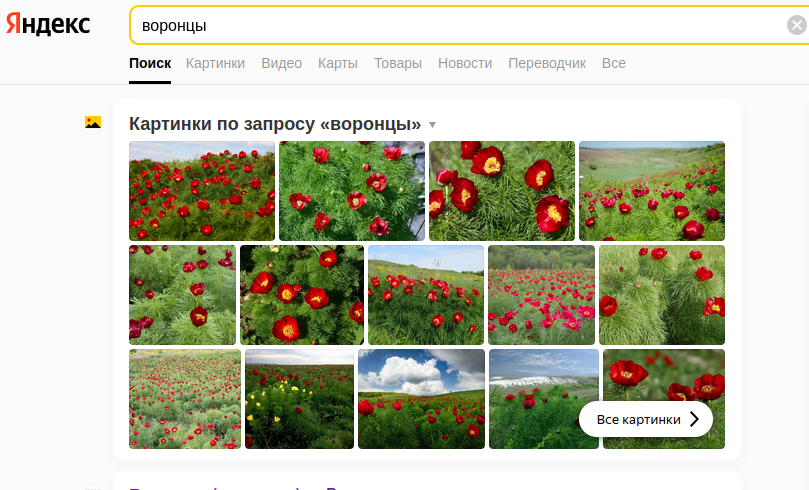The height and width of the screenshot is (490, 809).
Task: Open middle-row thumbnail of pink-red flower field by forest
Action: (x=541, y=295)
